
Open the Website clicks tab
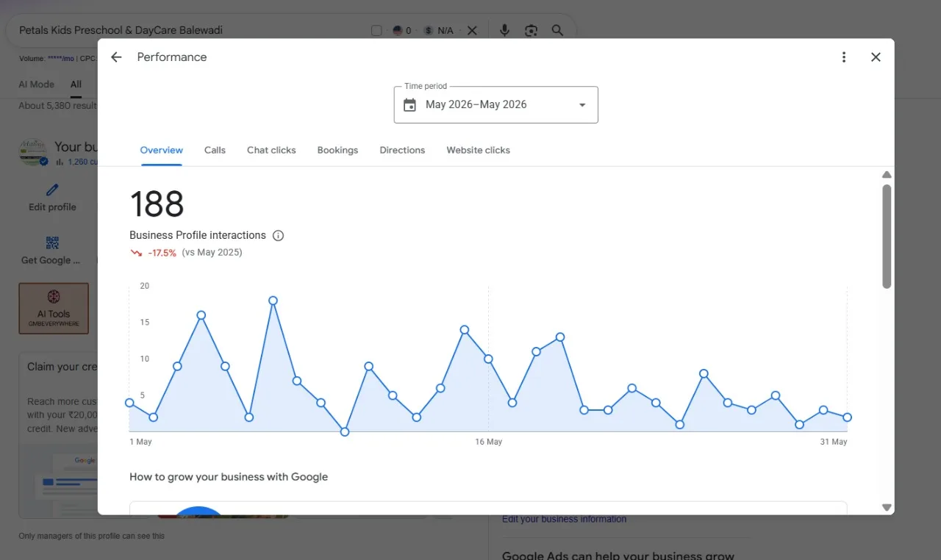478,150
